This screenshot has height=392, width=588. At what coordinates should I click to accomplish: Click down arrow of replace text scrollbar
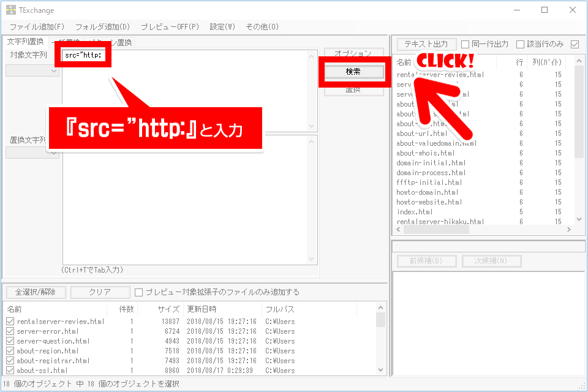click(x=311, y=259)
